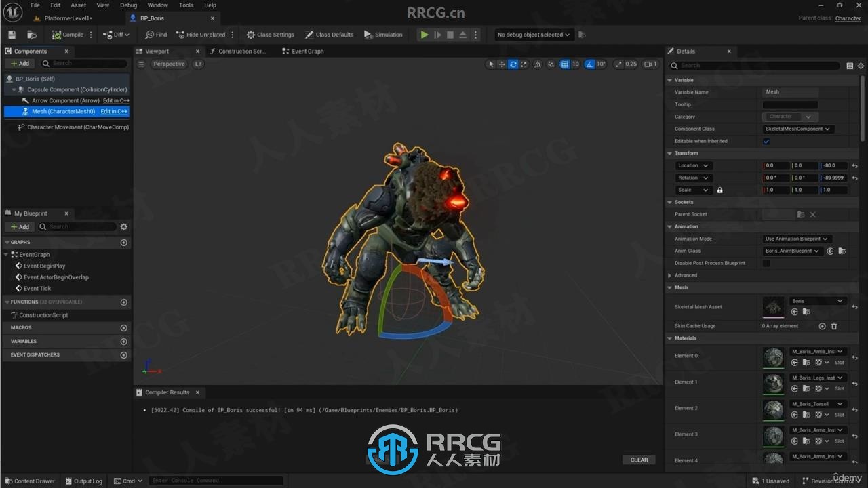Choose the Select mode cursor tool in viewport
Viewport: 868px width, 488px height.
point(491,64)
